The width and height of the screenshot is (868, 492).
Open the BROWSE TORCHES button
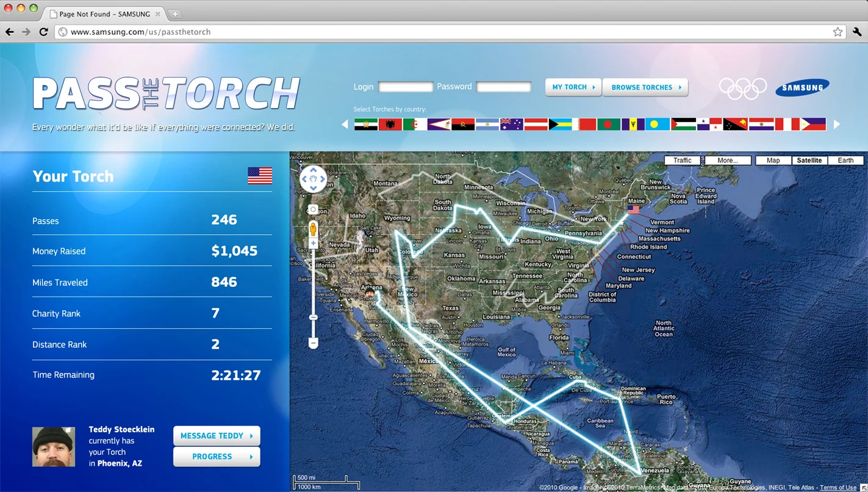click(645, 87)
